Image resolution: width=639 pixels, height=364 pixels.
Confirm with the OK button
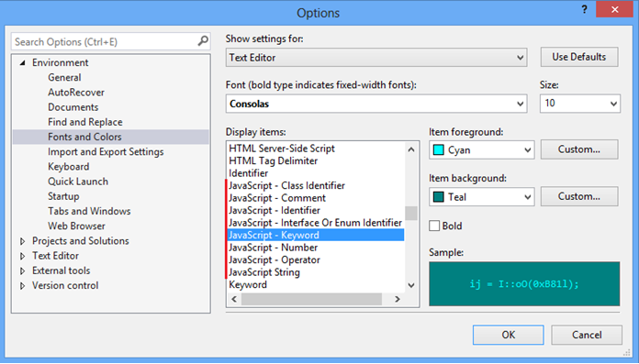(509, 335)
